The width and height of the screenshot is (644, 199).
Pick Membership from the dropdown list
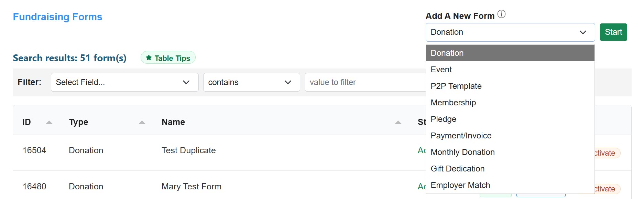click(x=453, y=103)
